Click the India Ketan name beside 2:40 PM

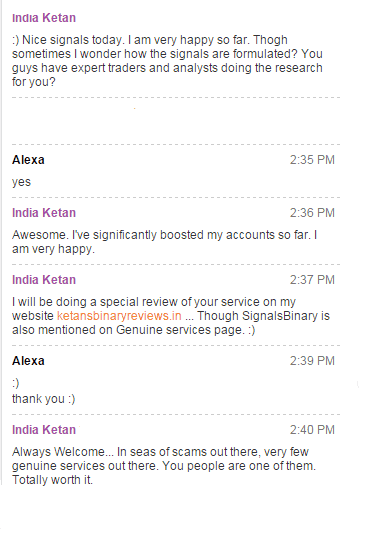coord(44,430)
